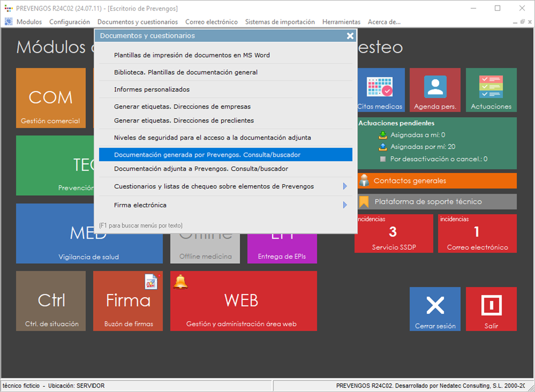Toggle the Por desactivación o cancel. box
Screen dimensions: 535x392
tap(382, 159)
